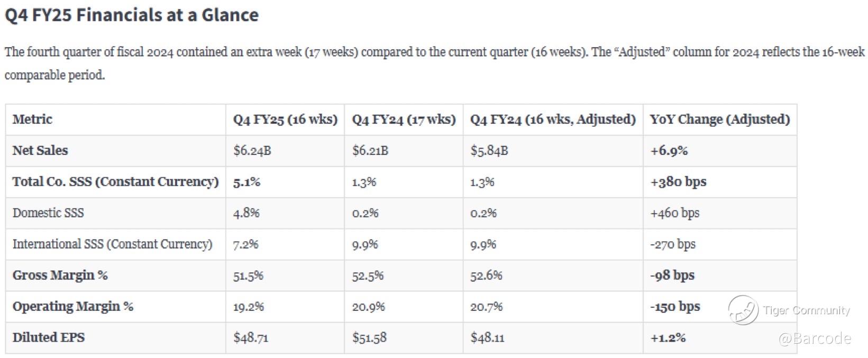Click the +380 bps cell

[x=678, y=182]
